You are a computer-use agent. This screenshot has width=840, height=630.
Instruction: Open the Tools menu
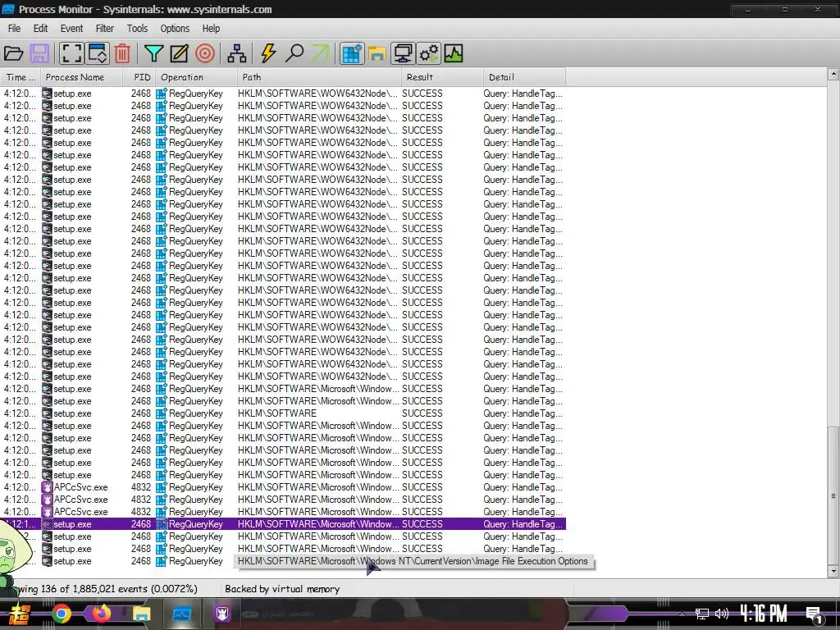point(137,29)
